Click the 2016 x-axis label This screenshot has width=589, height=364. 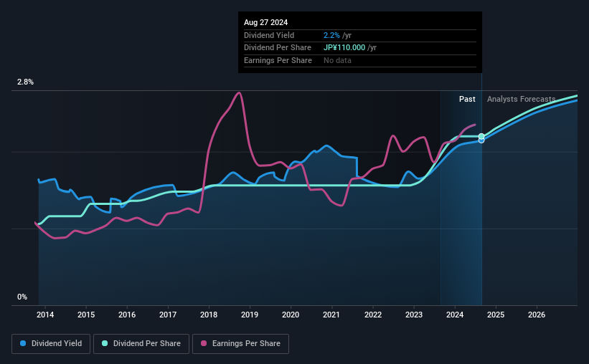click(x=127, y=315)
